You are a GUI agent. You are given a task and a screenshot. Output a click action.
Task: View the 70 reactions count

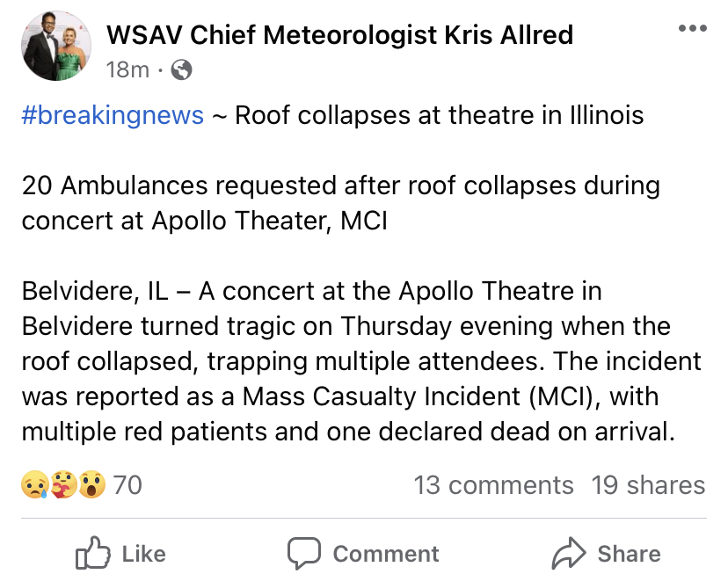coord(127,485)
